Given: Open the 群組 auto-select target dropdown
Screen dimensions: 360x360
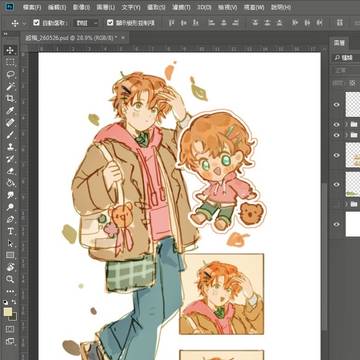Looking at the screenshot, I should pos(86,23).
